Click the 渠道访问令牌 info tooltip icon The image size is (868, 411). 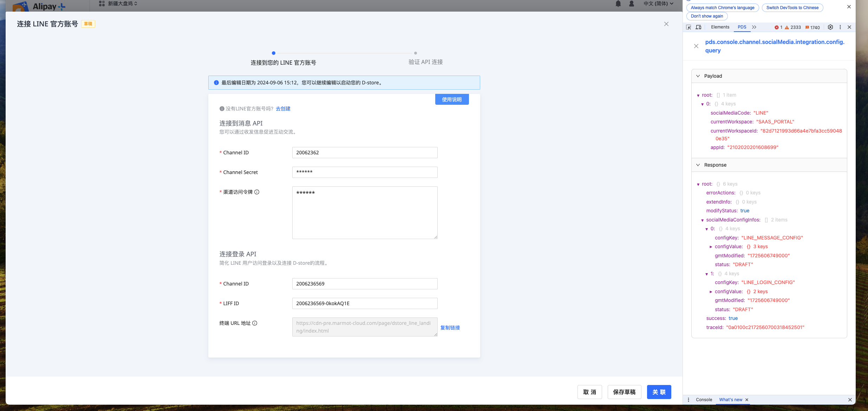257,192
